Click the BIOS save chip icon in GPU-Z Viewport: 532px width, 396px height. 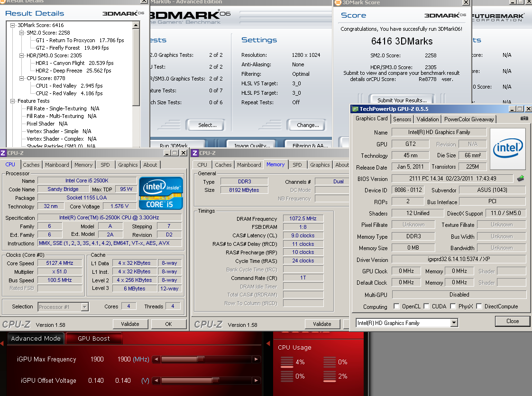coord(521,178)
